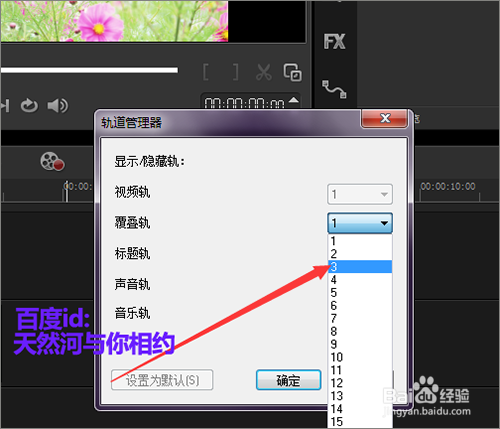Choose 8 in the overlay track list

point(360,331)
